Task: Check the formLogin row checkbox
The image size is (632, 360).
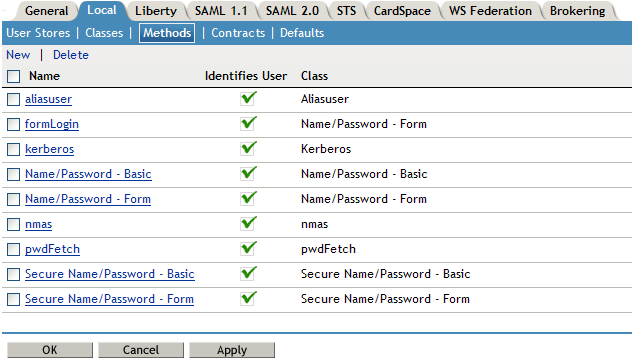Action: tap(13, 124)
